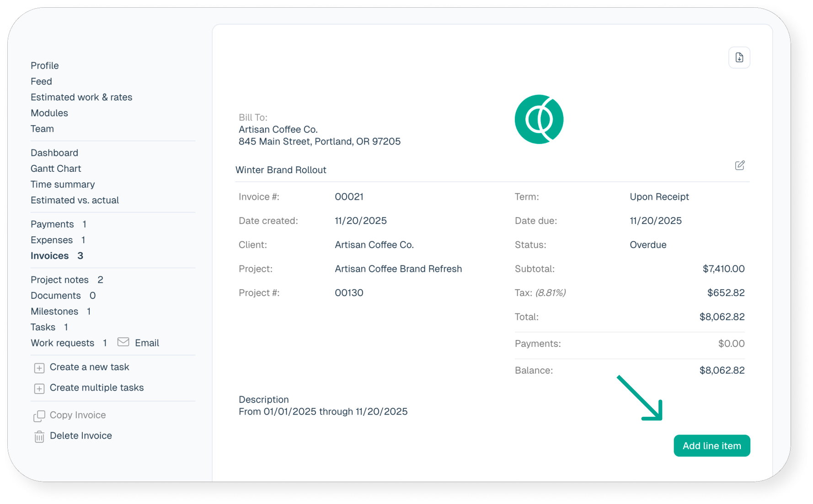
Task: Navigate to Milestones
Action: point(54,312)
